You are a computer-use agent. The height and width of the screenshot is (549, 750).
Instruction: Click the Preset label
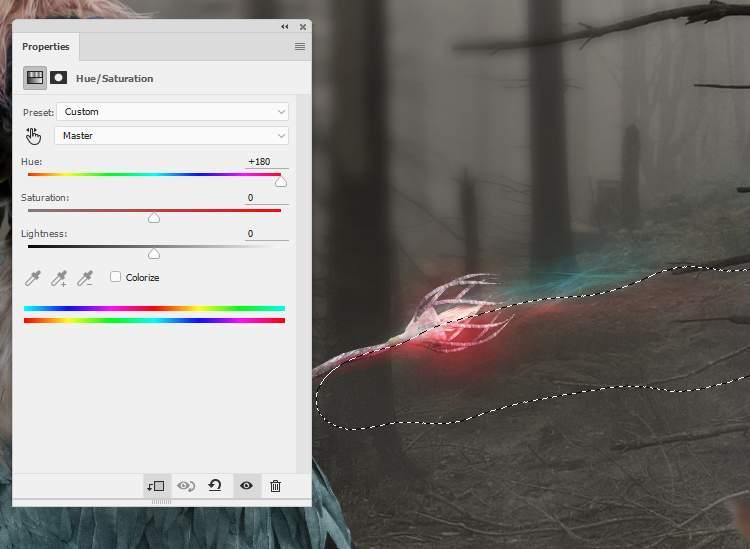click(x=38, y=112)
